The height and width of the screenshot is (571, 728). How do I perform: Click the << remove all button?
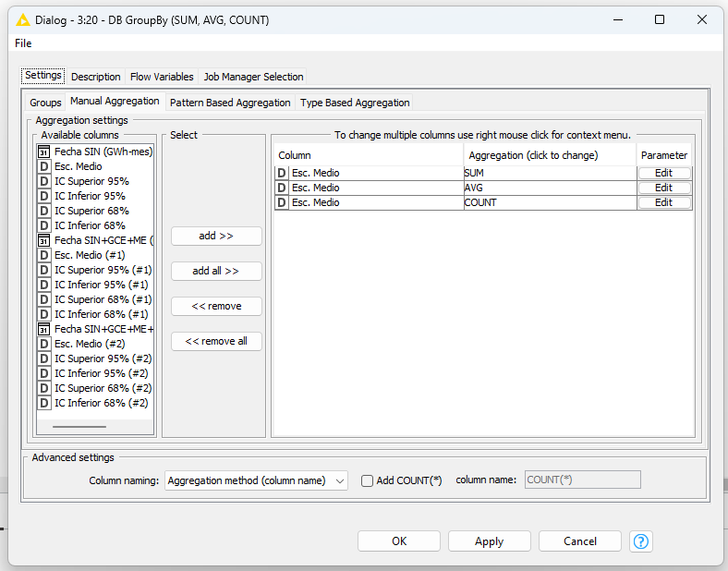(x=216, y=341)
